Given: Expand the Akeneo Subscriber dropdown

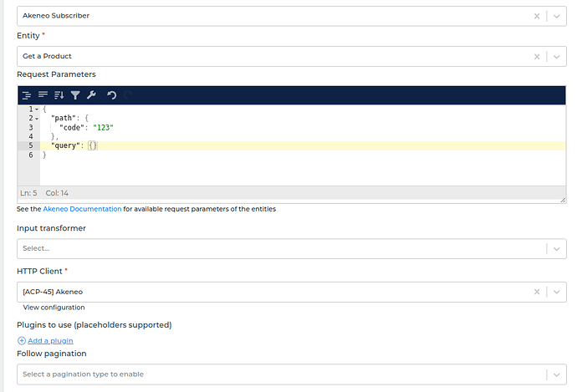Looking at the screenshot, I should point(556,16).
